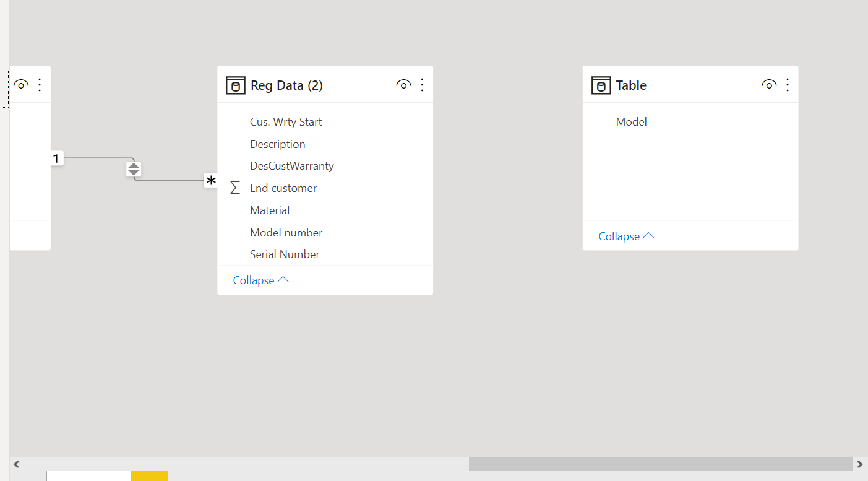Click the left arrow of the horizontal scrollbar

tap(17, 464)
